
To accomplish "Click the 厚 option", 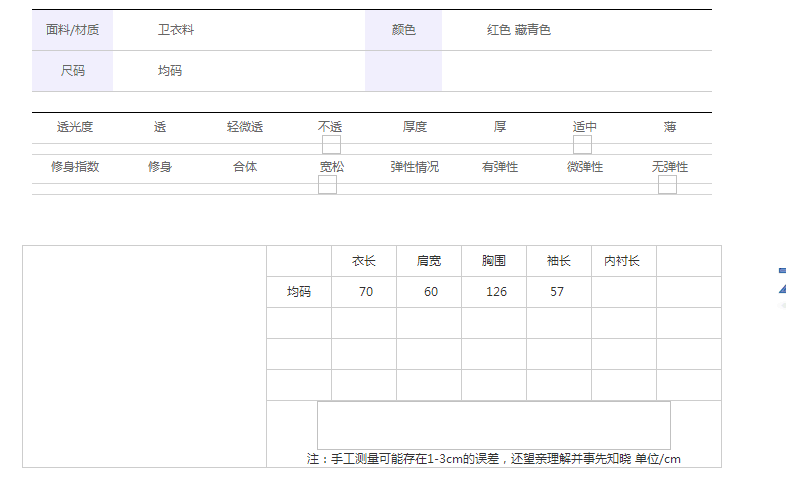I will (x=500, y=127).
